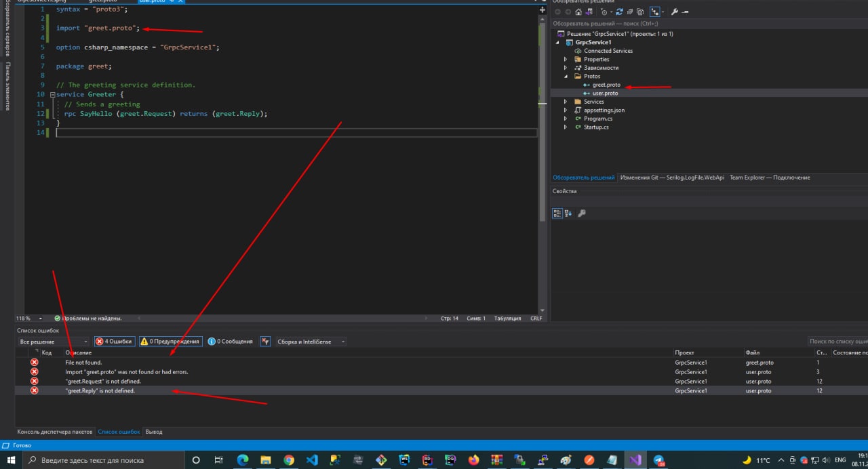The width and height of the screenshot is (868, 469).
Task: Expand the appsettings.json node
Action: click(x=566, y=110)
